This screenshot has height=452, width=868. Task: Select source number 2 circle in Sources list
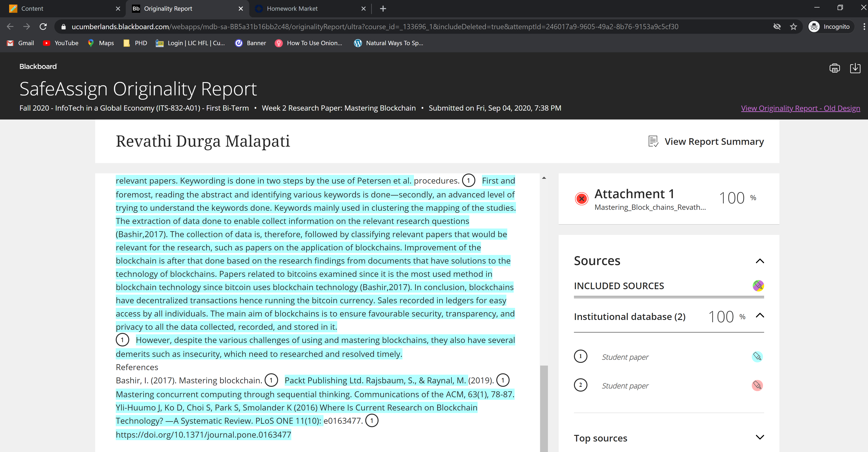click(580, 385)
